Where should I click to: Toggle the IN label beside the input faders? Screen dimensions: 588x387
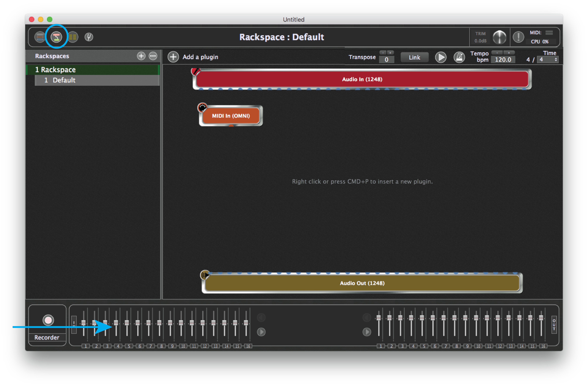74,325
